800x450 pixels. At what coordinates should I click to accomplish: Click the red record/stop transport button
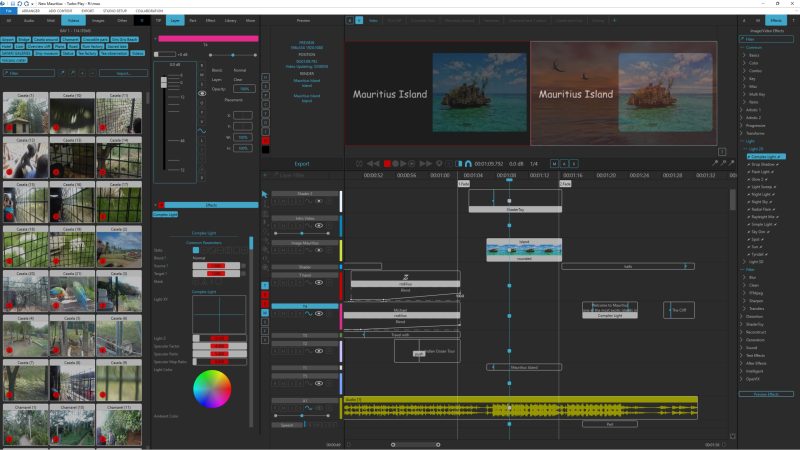pyautogui.click(x=387, y=164)
